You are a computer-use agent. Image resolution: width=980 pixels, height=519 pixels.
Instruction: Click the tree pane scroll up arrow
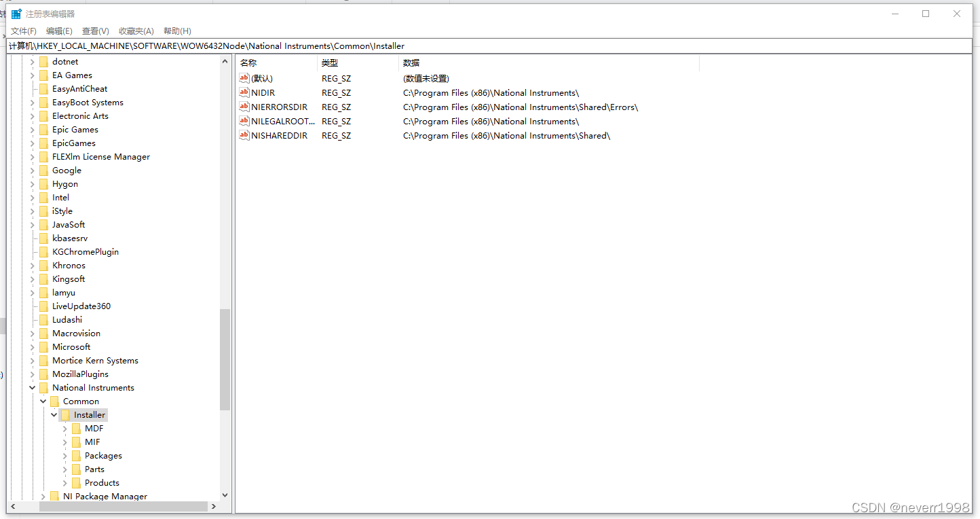coord(225,61)
